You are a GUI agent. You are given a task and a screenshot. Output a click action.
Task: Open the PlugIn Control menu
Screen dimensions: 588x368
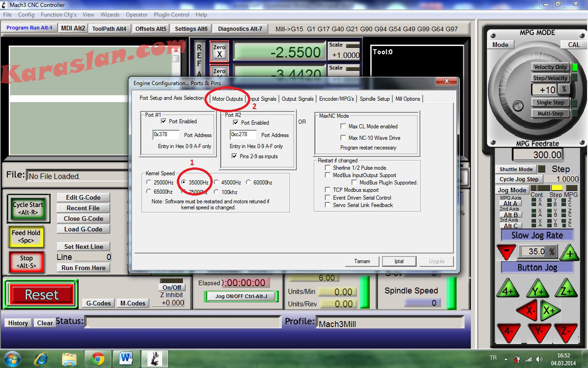pyautogui.click(x=171, y=15)
